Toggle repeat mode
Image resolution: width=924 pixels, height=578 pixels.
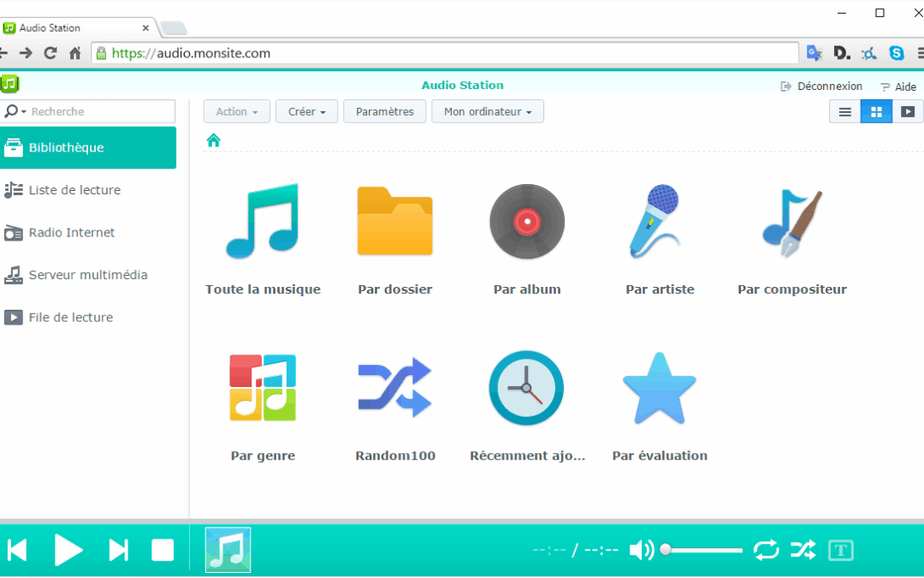766,551
